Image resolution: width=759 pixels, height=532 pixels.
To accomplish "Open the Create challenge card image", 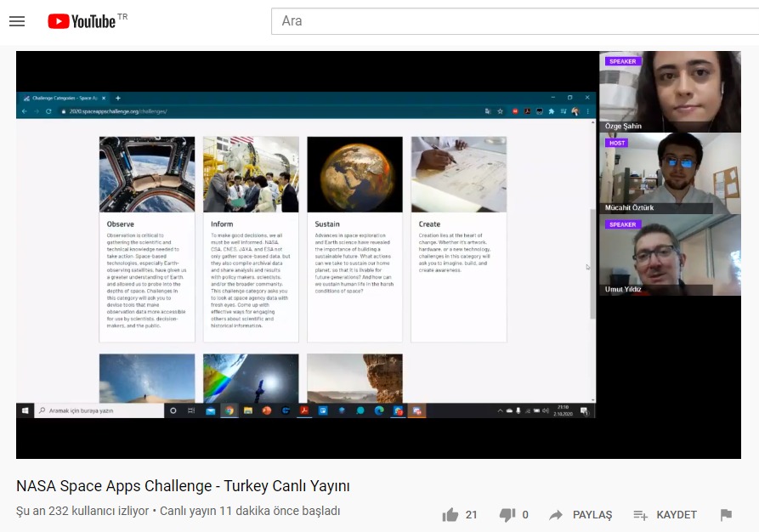I will click(459, 174).
